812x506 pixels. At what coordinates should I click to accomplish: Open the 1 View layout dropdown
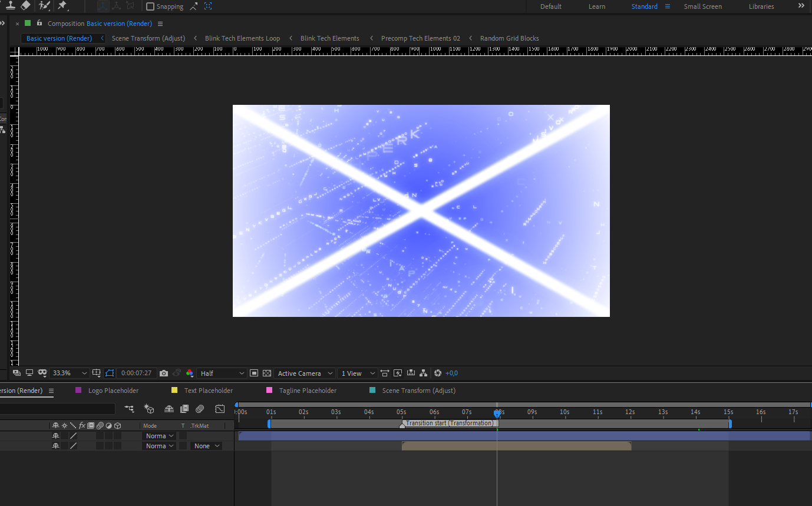[x=357, y=373]
